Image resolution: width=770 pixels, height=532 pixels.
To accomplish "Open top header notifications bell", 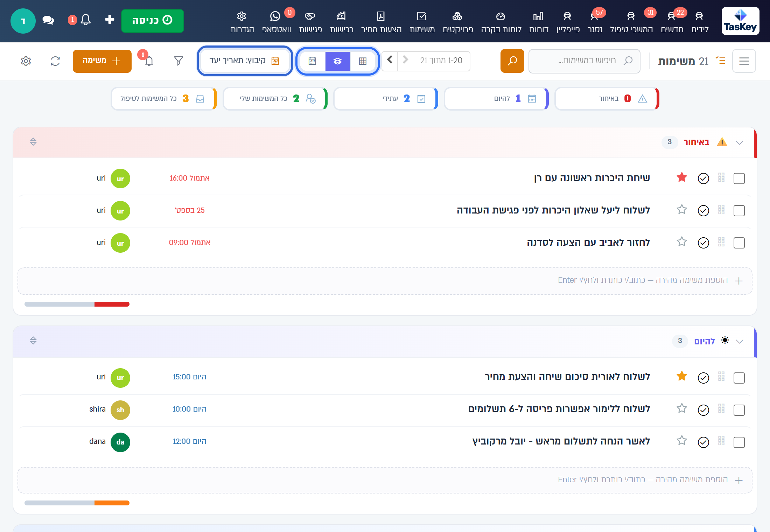I will 85,20.
